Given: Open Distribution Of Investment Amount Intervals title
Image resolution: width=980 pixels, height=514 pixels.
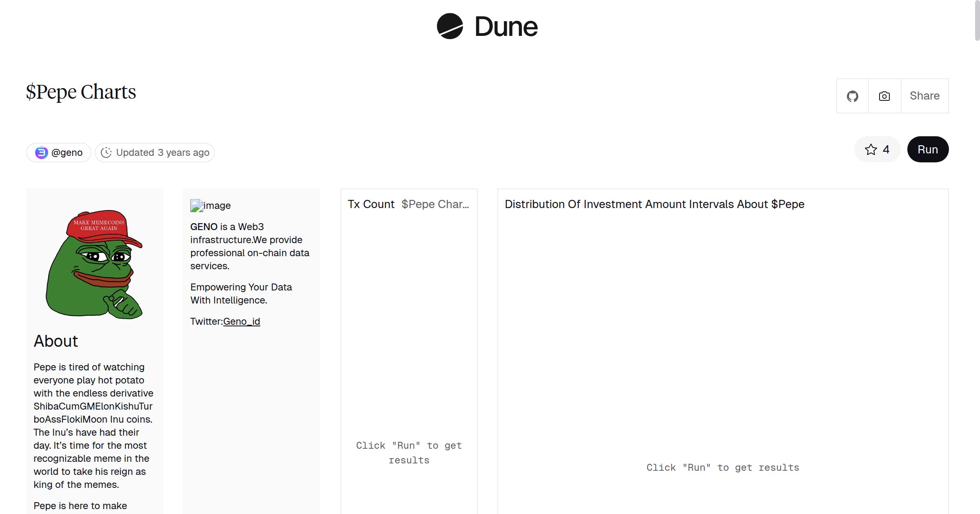Looking at the screenshot, I should [x=654, y=204].
